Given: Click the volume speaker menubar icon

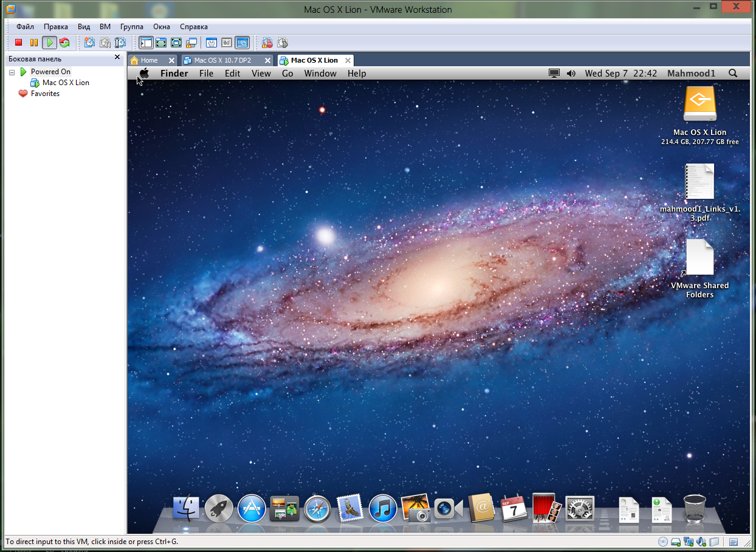Looking at the screenshot, I should tap(571, 73).
